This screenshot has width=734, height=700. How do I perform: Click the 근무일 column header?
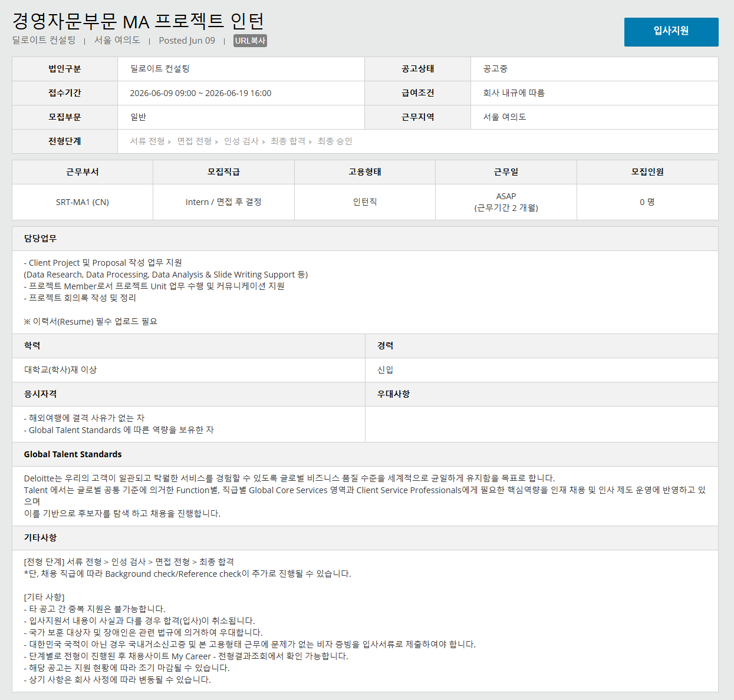(506, 172)
